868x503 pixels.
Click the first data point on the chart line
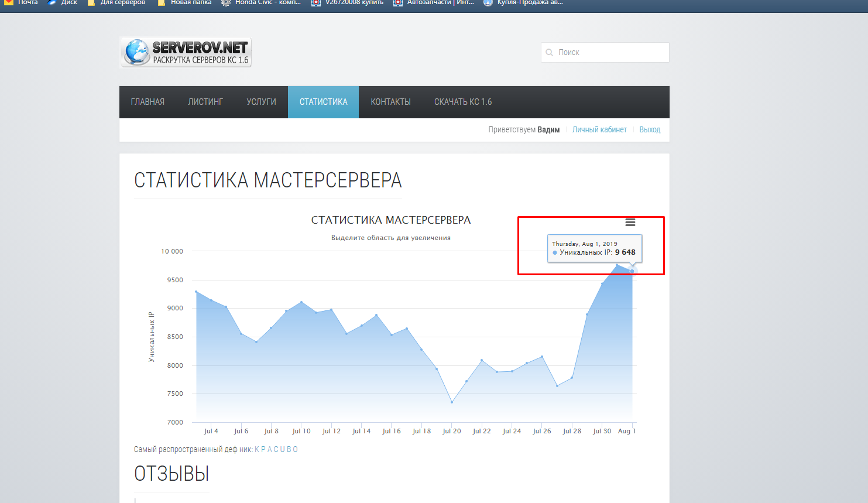[x=196, y=292]
